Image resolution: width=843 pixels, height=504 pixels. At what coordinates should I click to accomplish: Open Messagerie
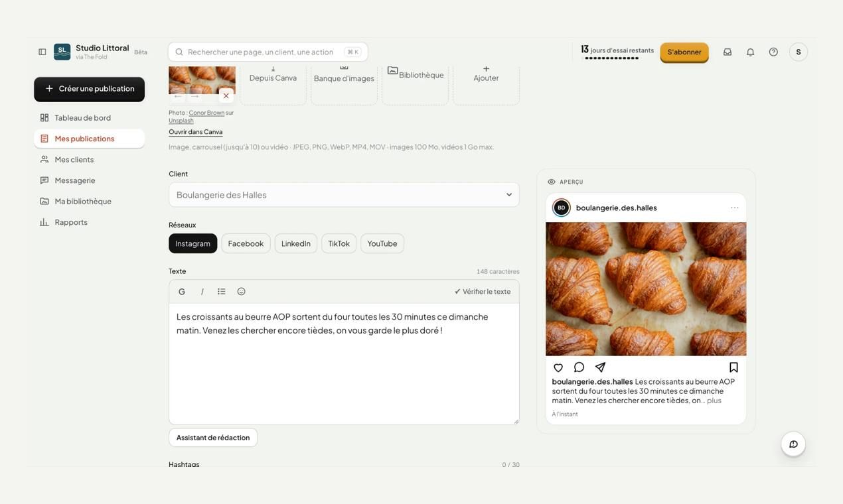(x=89, y=180)
